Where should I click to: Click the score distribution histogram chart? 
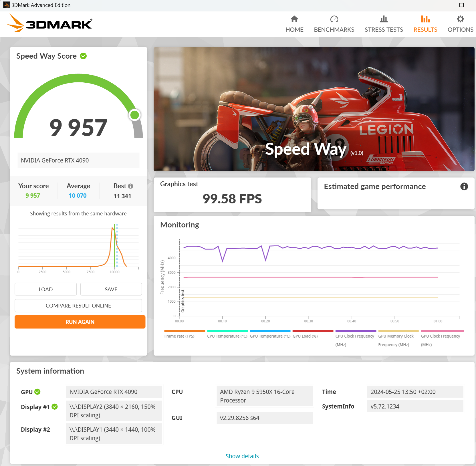[78, 248]
